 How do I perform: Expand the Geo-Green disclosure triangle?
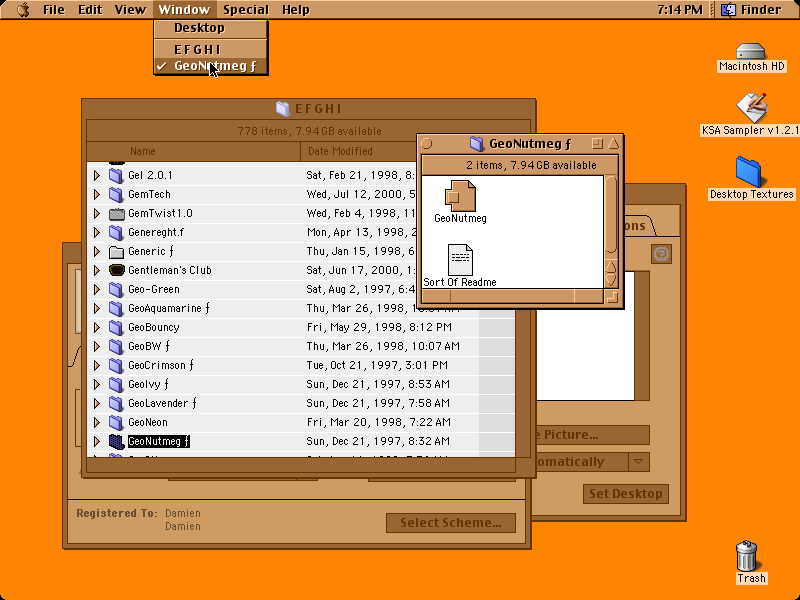(x=96, y=290)
